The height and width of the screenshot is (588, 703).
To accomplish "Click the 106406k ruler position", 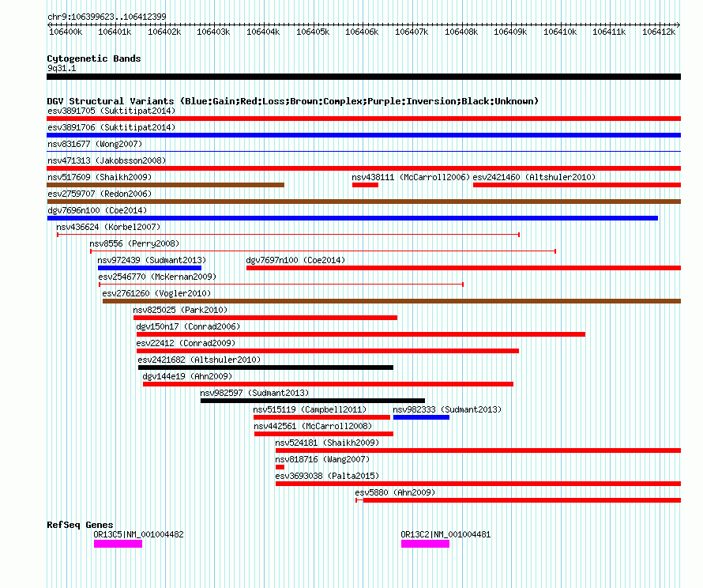I will click(362, 32).
